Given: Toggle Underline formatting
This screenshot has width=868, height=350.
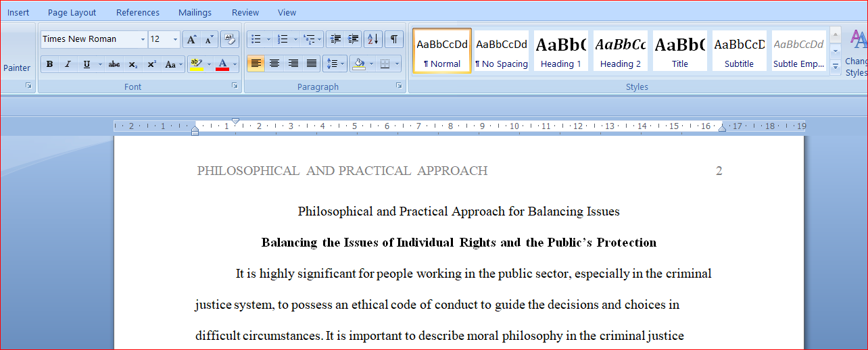Looking at the screenshot, I should point(87,64).
